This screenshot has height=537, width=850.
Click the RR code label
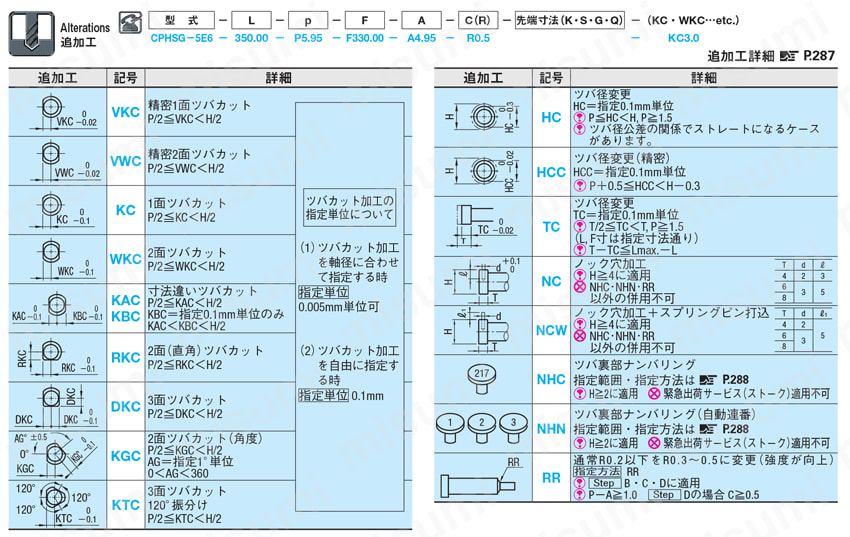click(x=551, y=478)
